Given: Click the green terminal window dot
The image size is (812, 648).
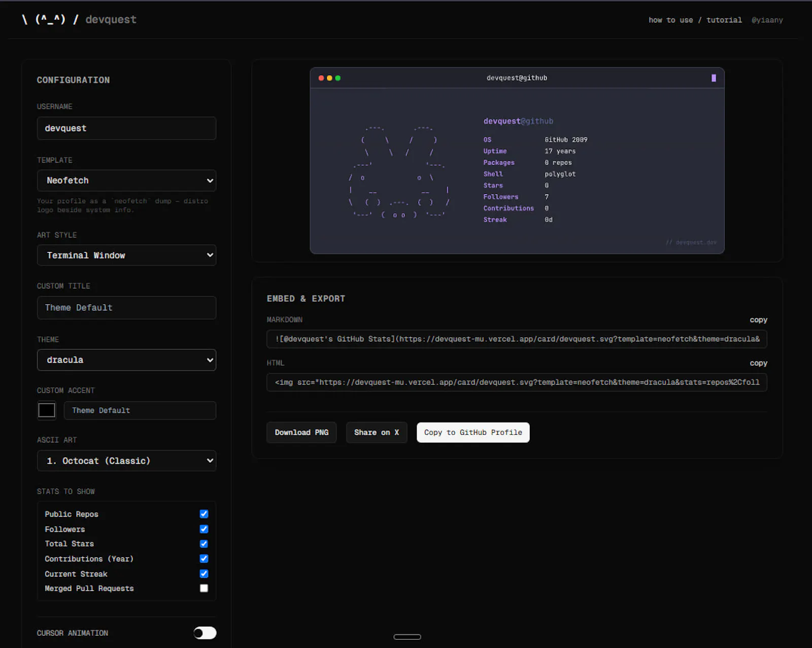Looking at the screenshot, I should (338, 78).
